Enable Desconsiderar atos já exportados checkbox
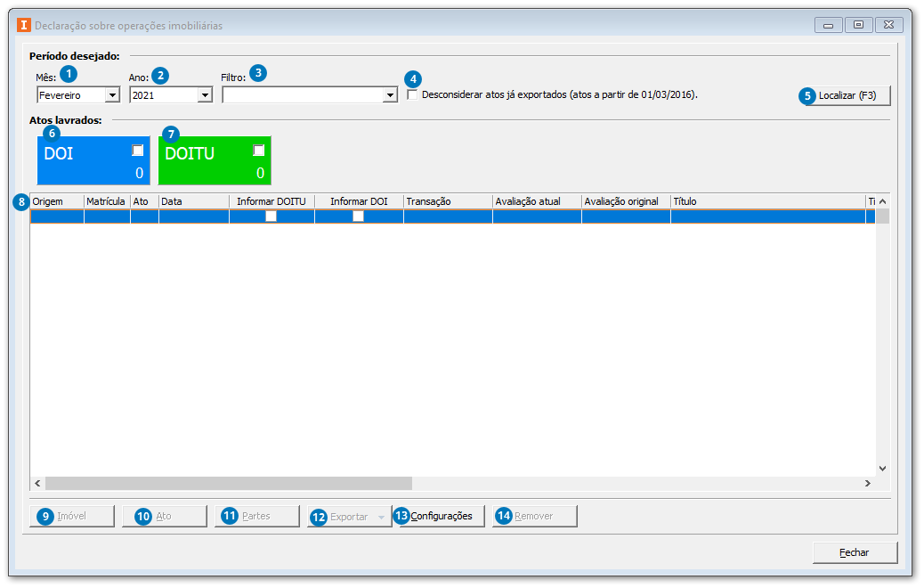924x588 pixels. tap(412, 94)
